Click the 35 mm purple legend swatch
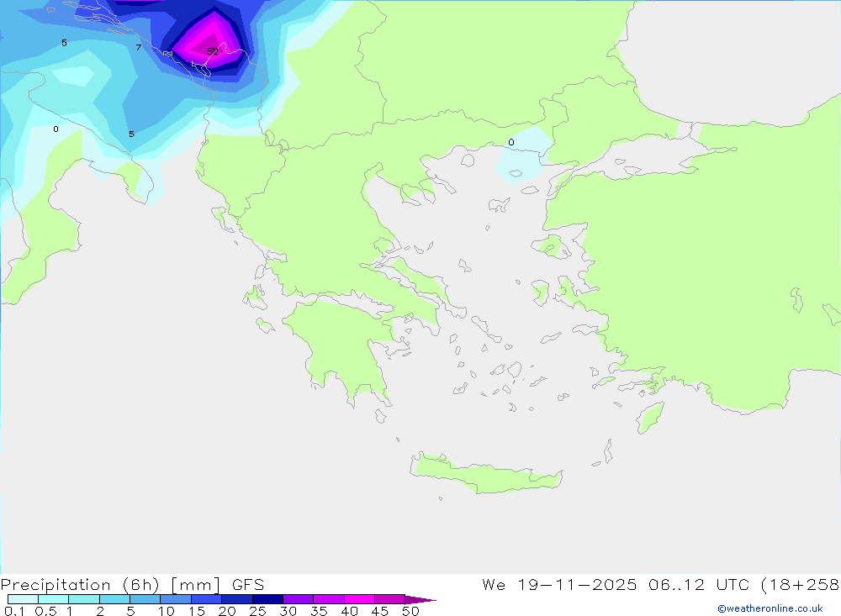 pyautogui.click(x=329, y=599)
